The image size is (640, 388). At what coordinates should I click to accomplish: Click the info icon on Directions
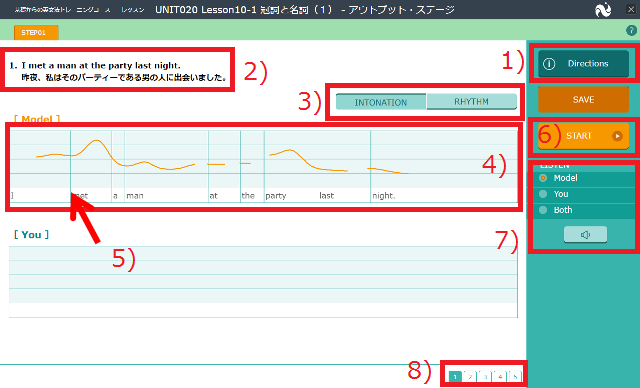pyautogui.click(x=549, y=64)
